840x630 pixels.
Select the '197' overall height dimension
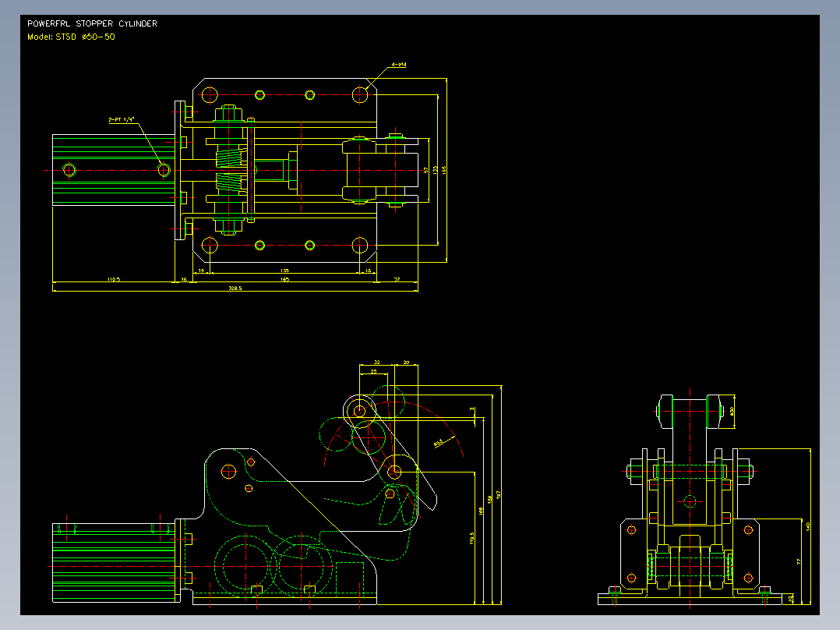coord(498,495)
